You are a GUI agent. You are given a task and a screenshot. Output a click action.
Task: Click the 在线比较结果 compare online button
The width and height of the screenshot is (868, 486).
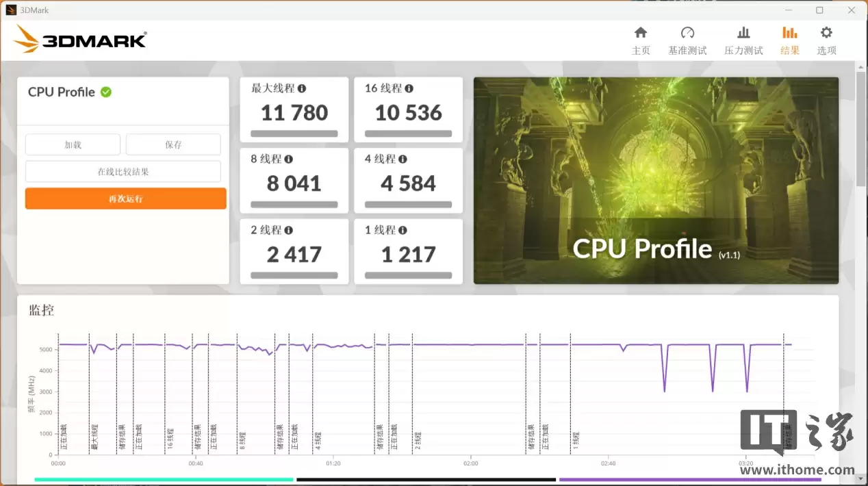coord(123,171)
